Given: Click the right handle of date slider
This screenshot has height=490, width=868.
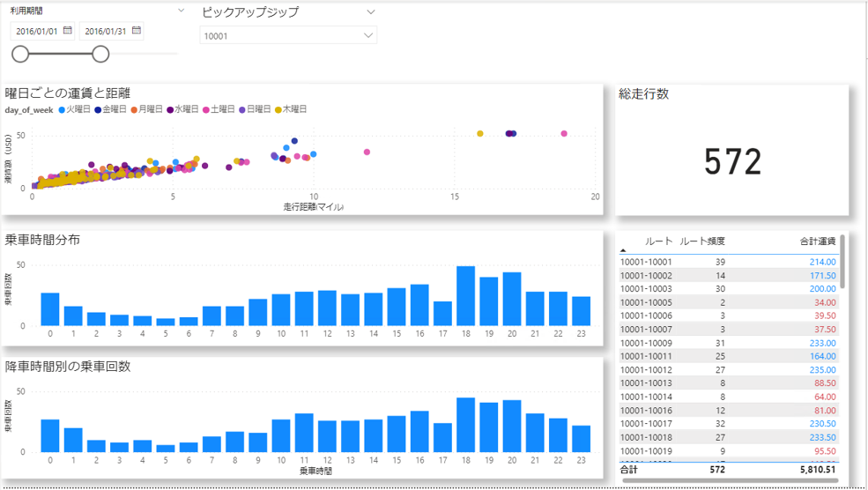Looking at the screenshot, I should point(100,55).
